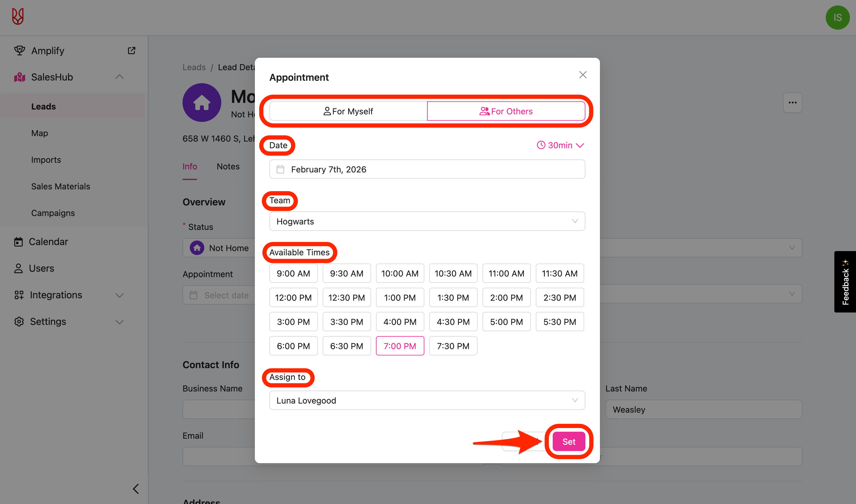Open the three-dots more options menu

tap(792, 103)
